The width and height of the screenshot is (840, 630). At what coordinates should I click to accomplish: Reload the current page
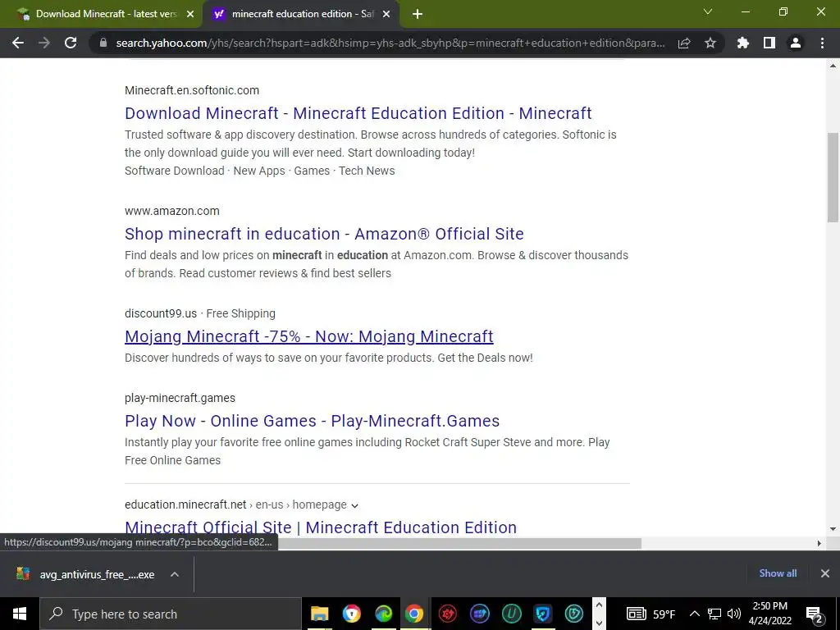pos(71,43)
